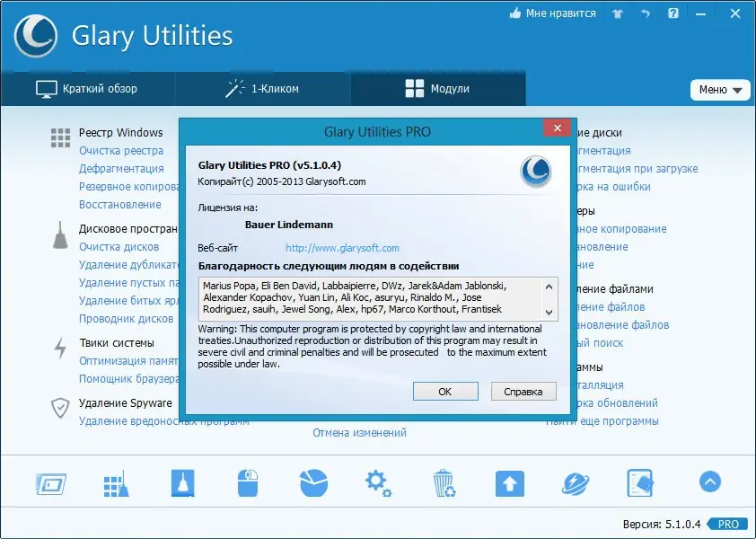Click the Мне нравится label

(x=561, y=13)
